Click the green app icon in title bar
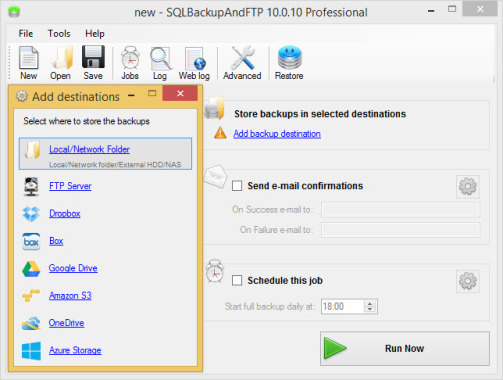503x380 pixels. click(x=14, y=12)
